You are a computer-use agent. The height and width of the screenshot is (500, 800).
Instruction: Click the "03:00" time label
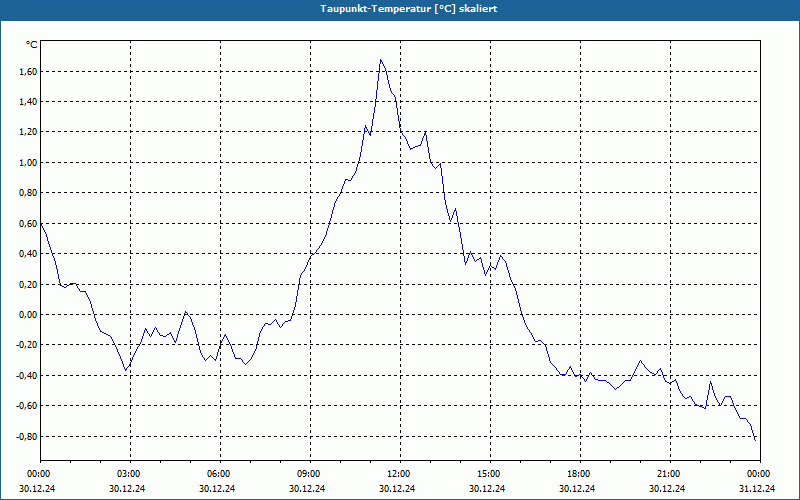pyautogui.click(x=127, y=474)
